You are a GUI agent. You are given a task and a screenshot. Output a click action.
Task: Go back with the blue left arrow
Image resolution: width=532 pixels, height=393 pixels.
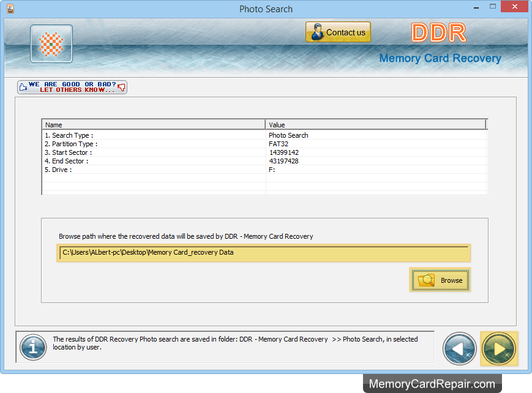pyautogui.click(x=459, y=348)
